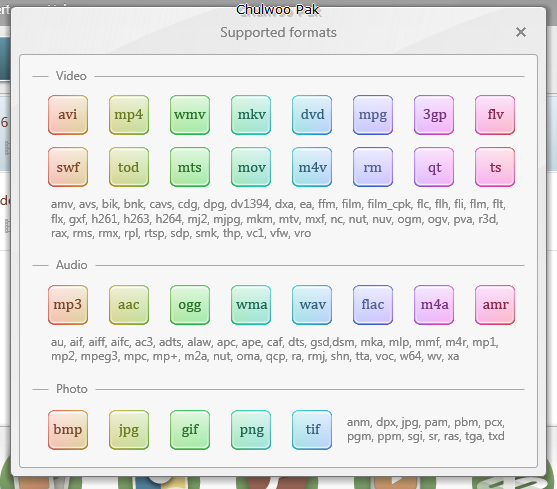This screenshot has height=489, width=557.
Task: Select the flv format tile
Action: pos(495,115)
